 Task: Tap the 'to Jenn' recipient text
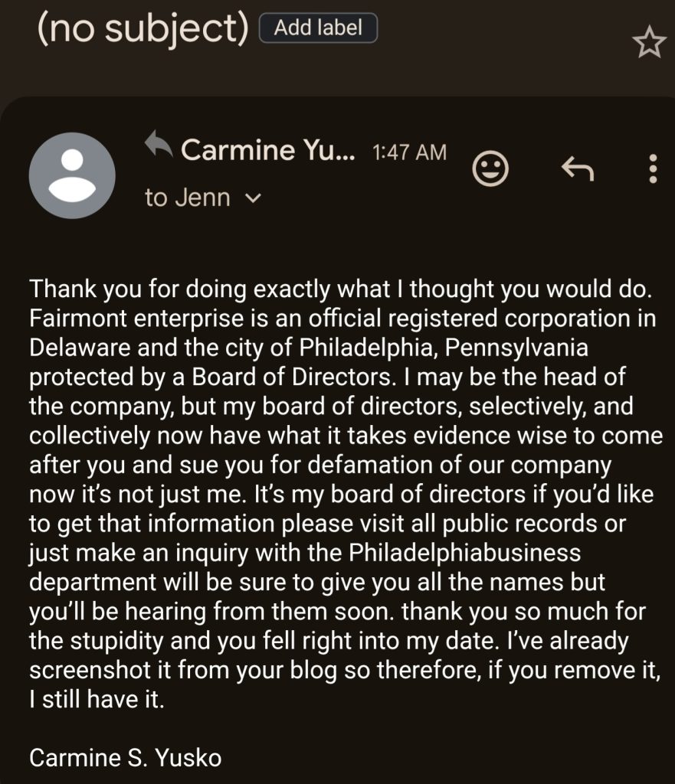[x=188, y=198]
